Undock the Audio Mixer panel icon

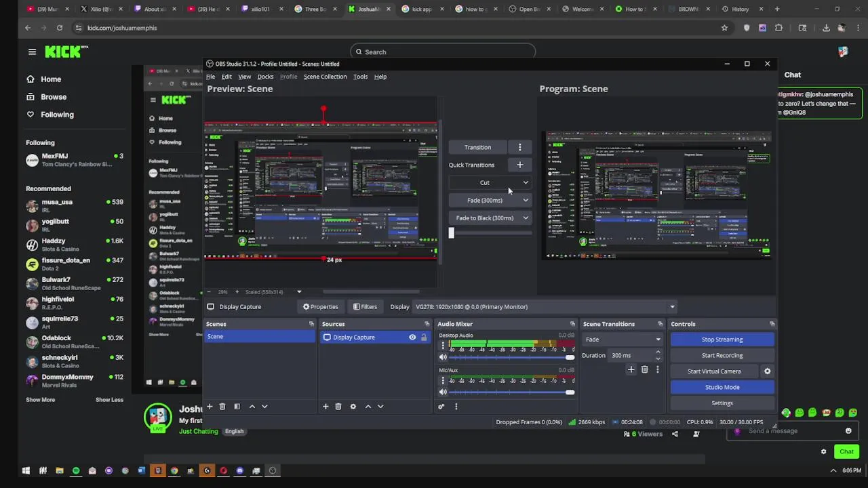[572, 324]
